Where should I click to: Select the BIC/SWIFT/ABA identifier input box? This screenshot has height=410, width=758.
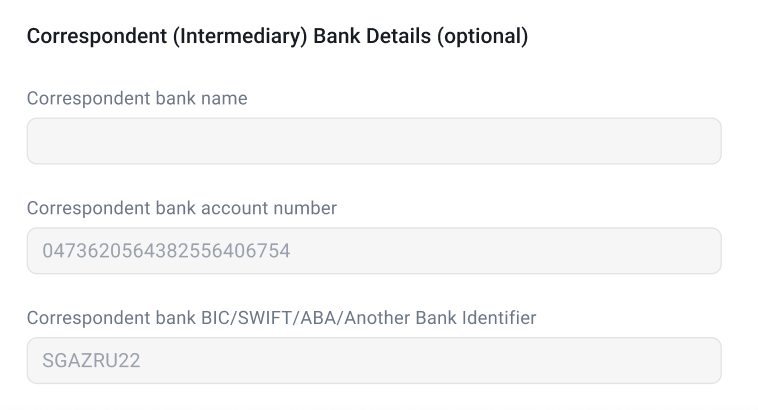pos(373,360)
